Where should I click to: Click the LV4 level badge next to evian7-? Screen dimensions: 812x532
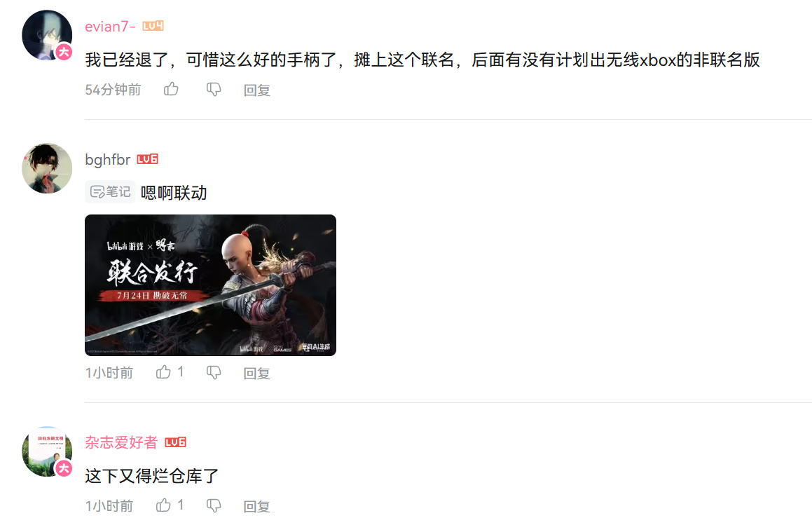point(153,26)
